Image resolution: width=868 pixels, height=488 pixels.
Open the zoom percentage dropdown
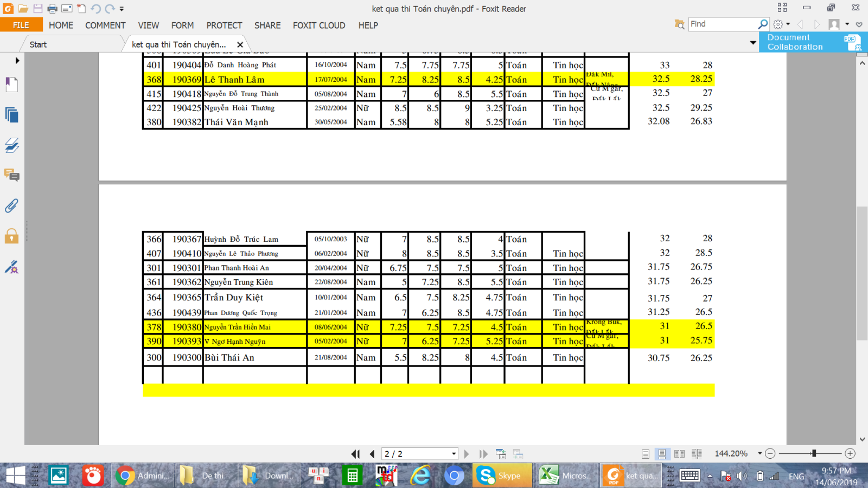click(x=759, y=453)
